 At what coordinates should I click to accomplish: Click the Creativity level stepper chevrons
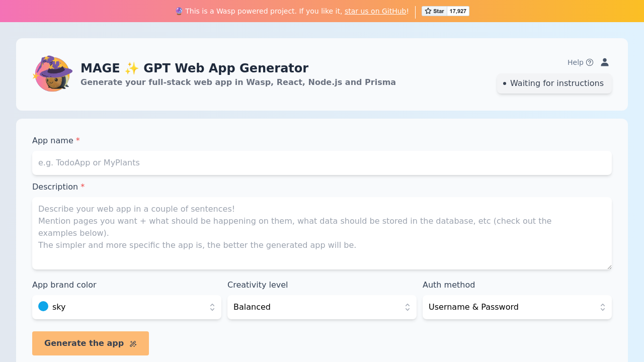click(x=408, y=307)
